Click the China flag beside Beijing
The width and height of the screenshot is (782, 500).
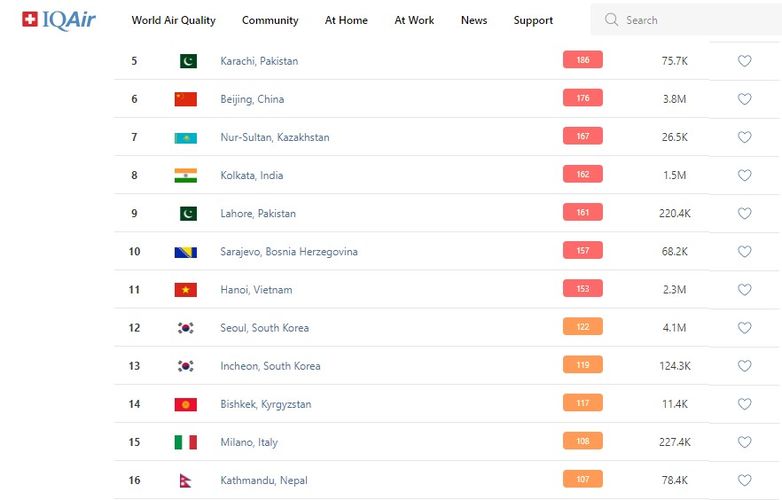click(x=185, y=99)
